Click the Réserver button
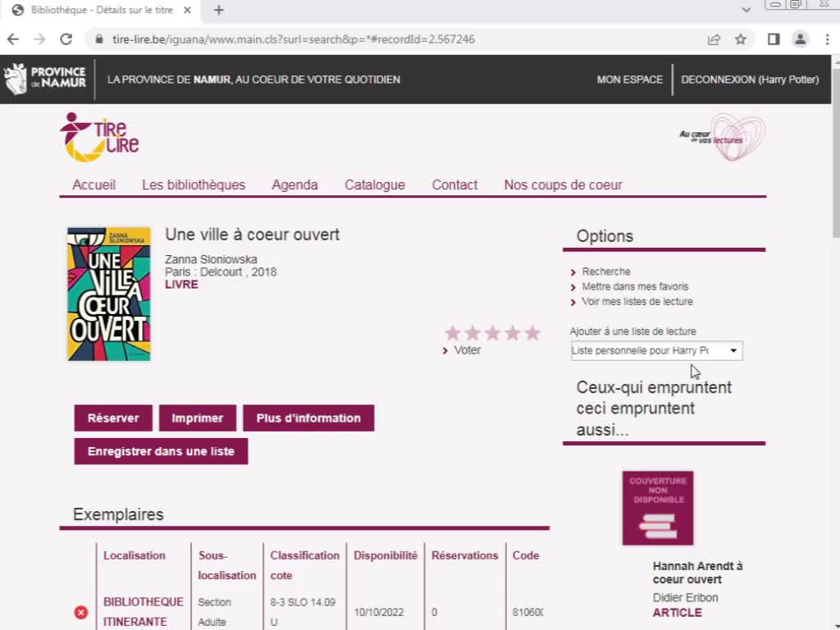This screenshot has height=630, width=840. click(113, 418)
